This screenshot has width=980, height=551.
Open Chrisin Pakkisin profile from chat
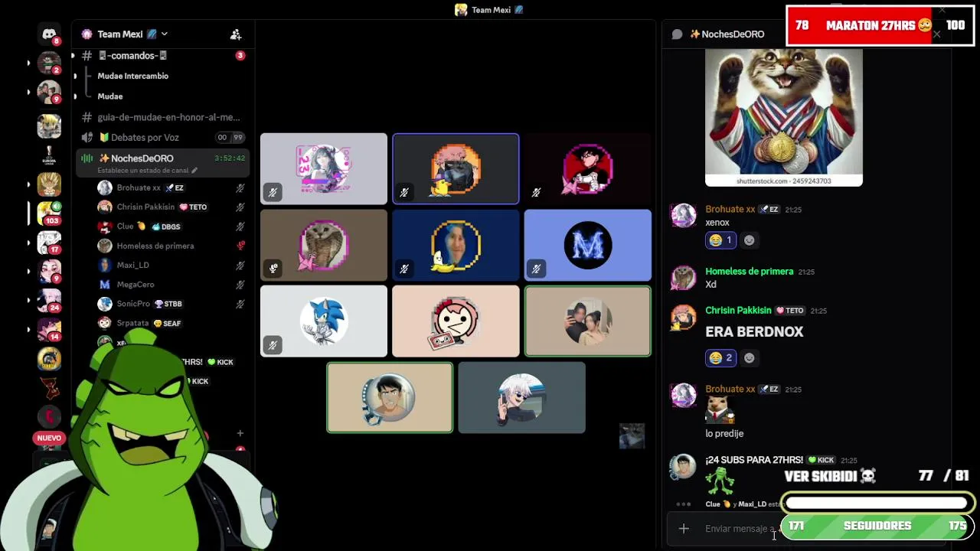(738, 311)
